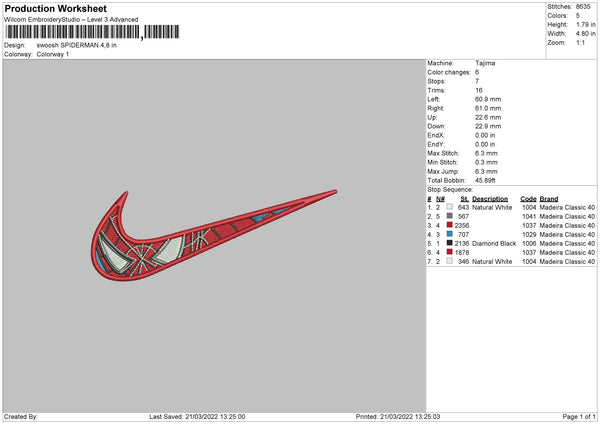Click 'Natural White' in the 643-stitch row
The width and height of the screenshot is (600, 424).
[x=492, y=207]
